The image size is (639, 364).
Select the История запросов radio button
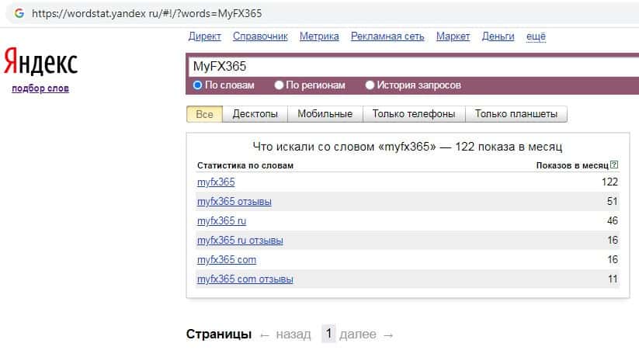(x=370, y=85)
